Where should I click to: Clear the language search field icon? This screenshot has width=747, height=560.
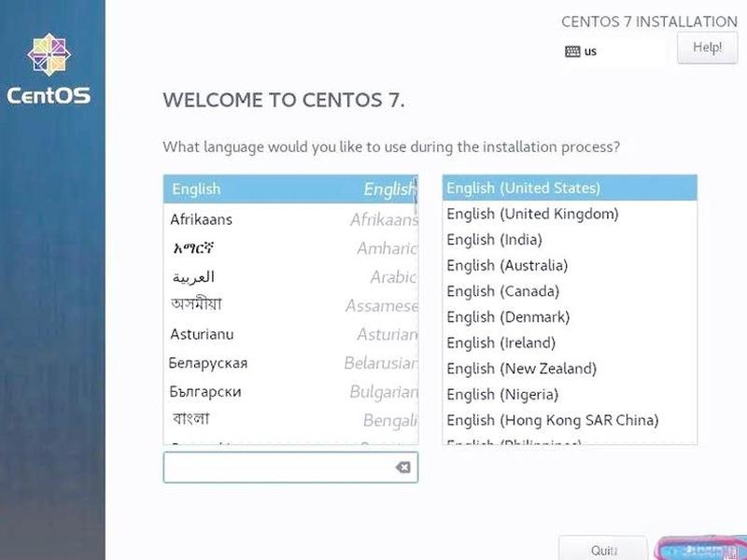[x=403, y=468]
